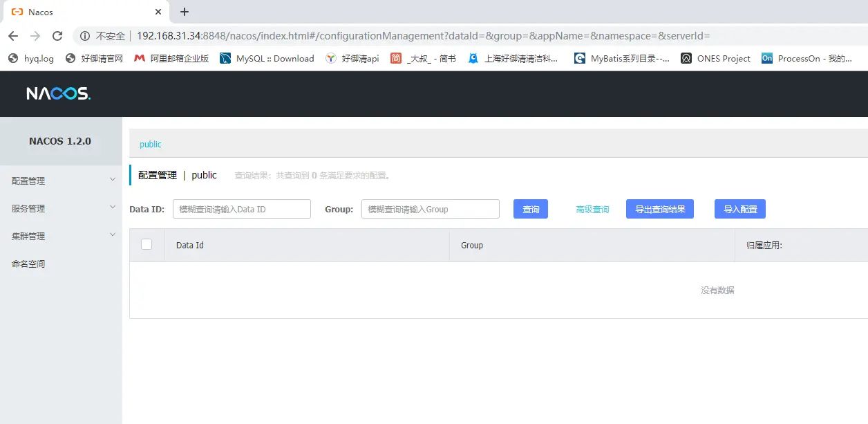868x424 pixels.
Task: Open the ONES Project bookmark
Action: pyautogui.click(x=715, y=59)
